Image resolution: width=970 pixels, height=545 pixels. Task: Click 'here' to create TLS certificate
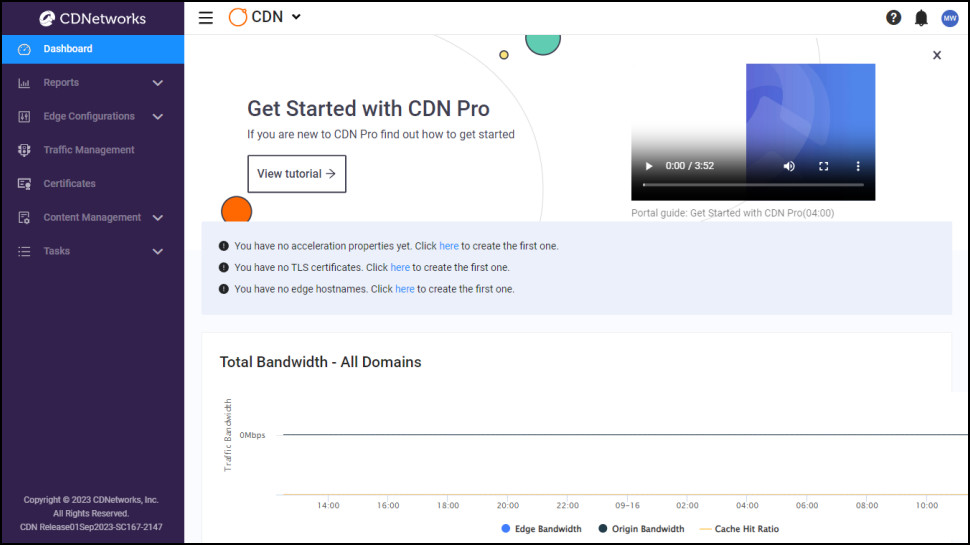coord(400,267)
